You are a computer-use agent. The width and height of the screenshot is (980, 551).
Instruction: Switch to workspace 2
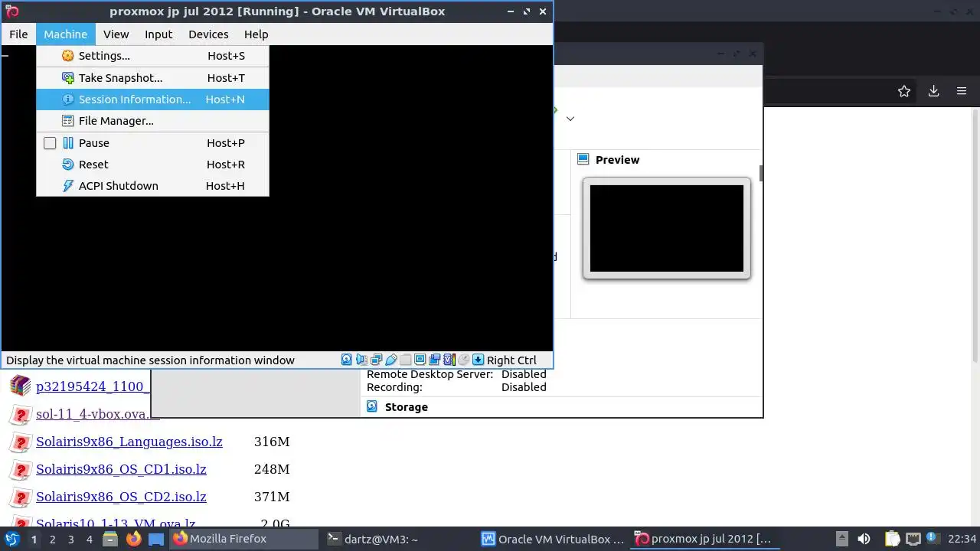pyautogui.click(x=52, y=540)
